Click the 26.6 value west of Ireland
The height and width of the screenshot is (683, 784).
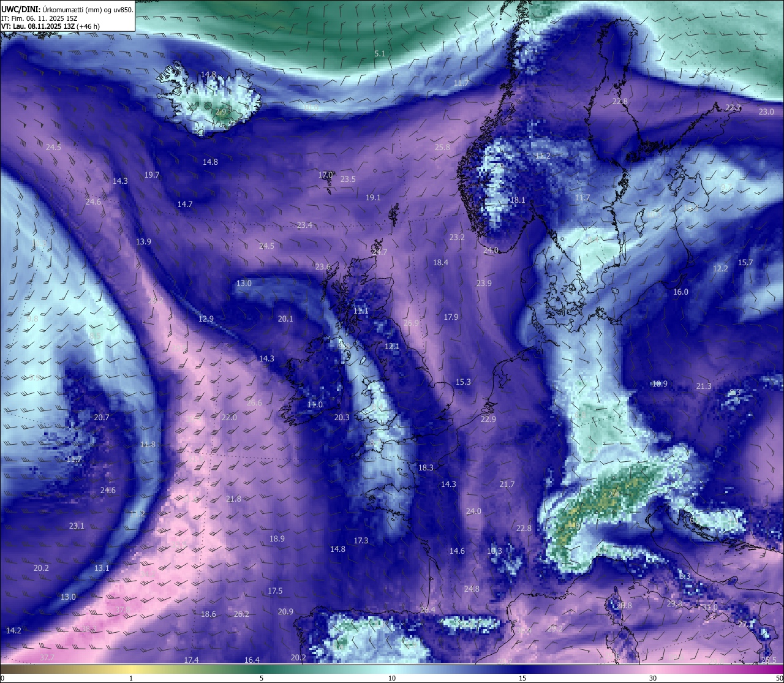coord(254,402)
